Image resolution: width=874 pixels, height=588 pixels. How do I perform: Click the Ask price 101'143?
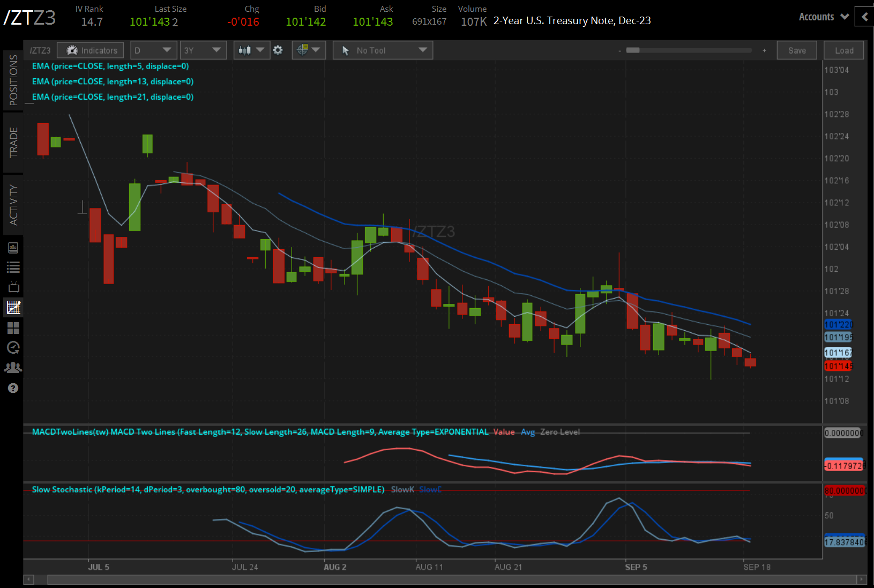pyautogui.click(x=373, y=22)
